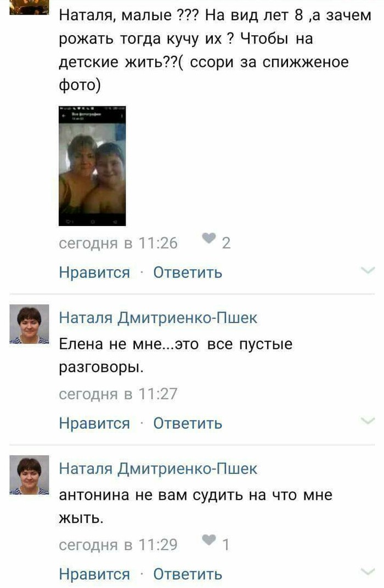The height and width of the screenshot is (588, 384).
Task: Expand options chevron for the 11:27 comment
Action: 368,421
